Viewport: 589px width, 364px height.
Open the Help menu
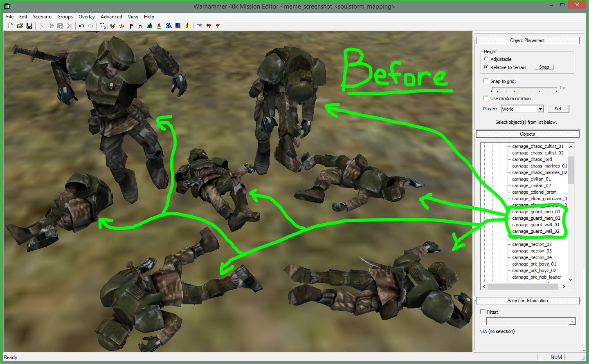click(149, 17)
